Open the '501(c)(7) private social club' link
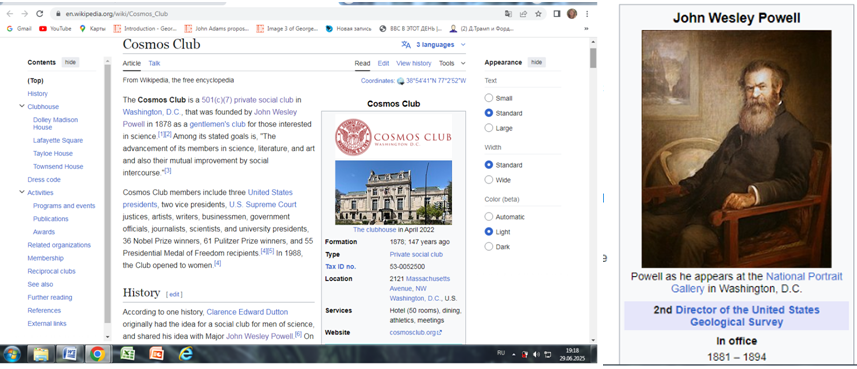This screenshot has width=857, height=369. click(x=248, y=100)
